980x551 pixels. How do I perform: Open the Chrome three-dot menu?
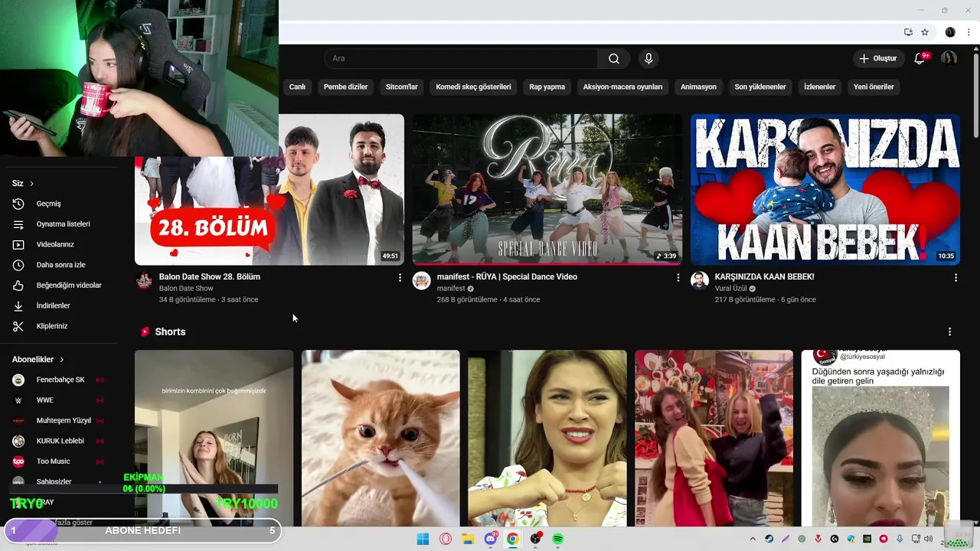(x=969, y=32)
